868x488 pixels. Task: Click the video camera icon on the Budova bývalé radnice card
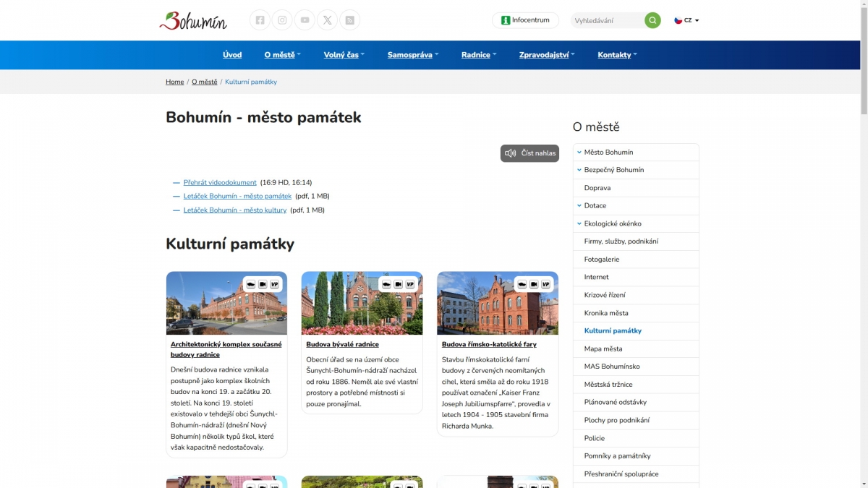pyautogui.click(x=398, y=284)
